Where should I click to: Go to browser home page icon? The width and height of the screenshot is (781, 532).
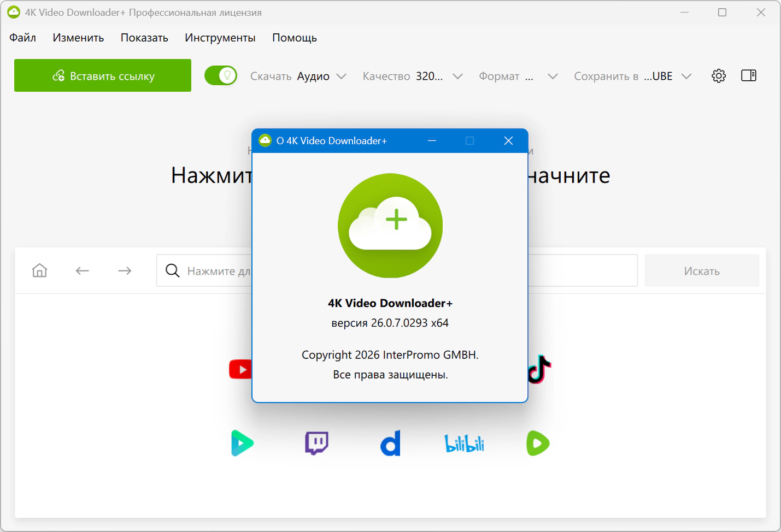coord(39,270)
